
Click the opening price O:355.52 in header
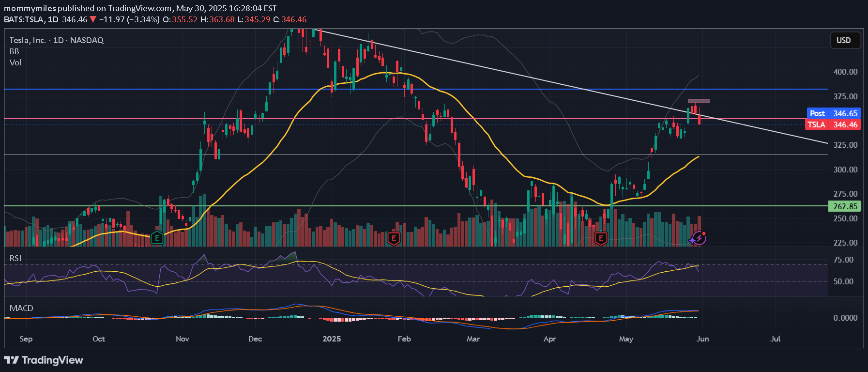pos(180,19)
